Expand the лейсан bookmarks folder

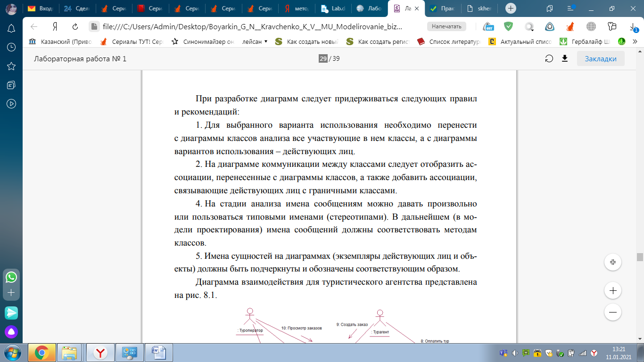[255, 41]
